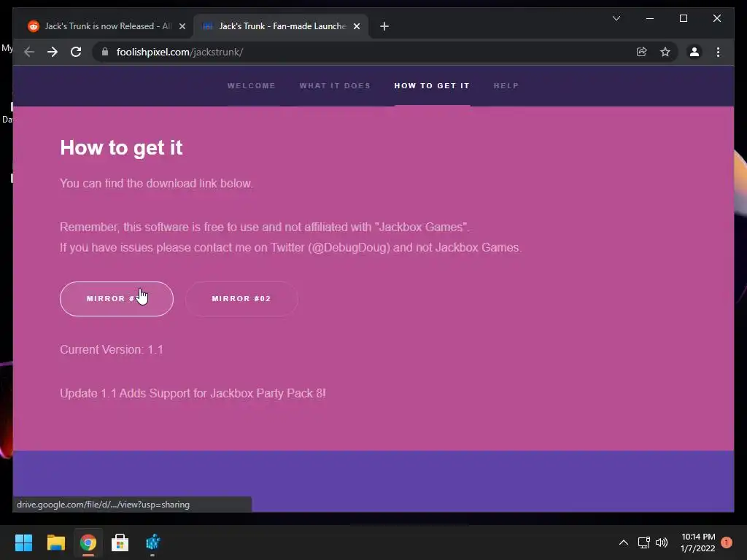
Task: Share this page via the share icon
Action: coord(642,52)
